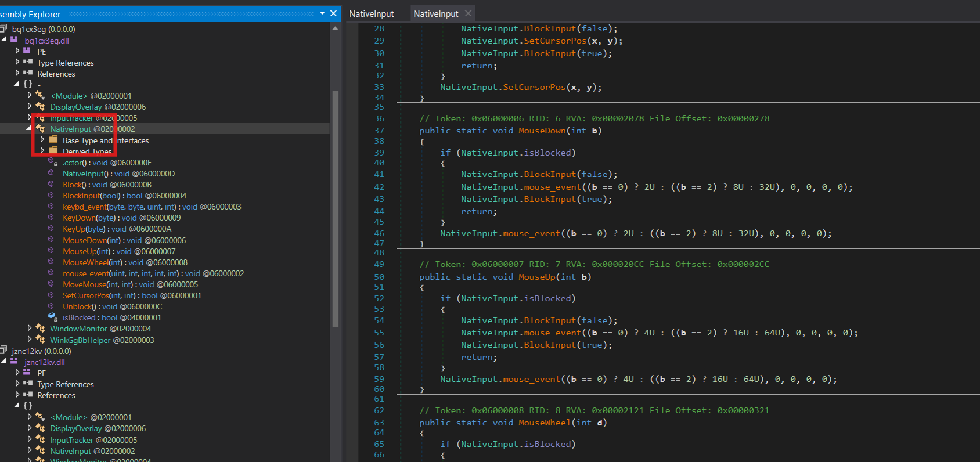Switch to the first NativeInput tab
Viewport: 980px width, 462px height.
pyautogui.click(x=372, y=13)
